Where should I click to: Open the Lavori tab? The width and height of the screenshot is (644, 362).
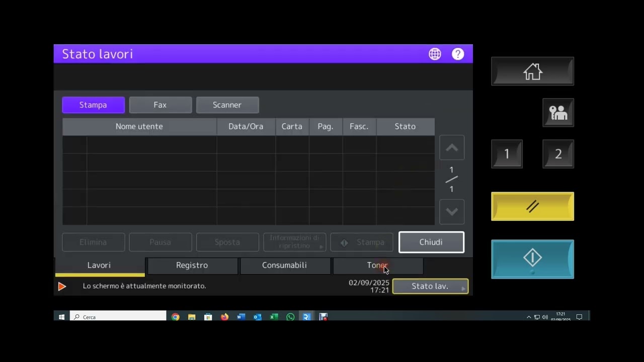point(99,265)
